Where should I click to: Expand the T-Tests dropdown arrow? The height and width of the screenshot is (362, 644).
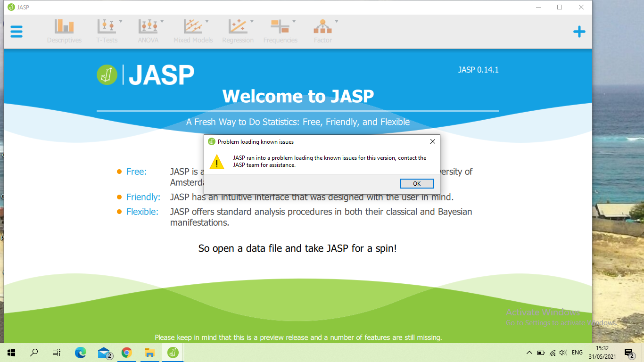click(x=120, y=21)
